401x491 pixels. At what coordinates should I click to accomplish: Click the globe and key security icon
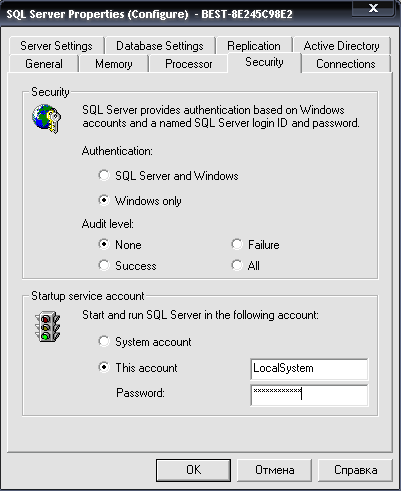coord(47,119)
